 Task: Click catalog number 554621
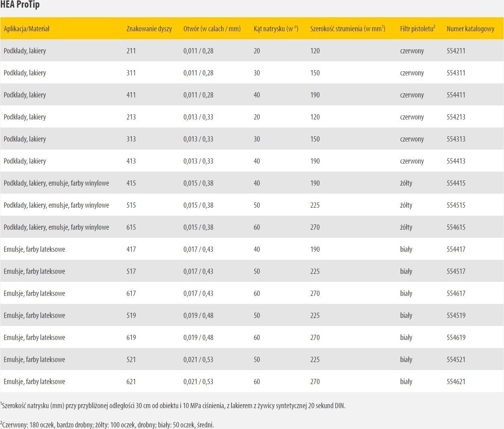click(456, 382)
